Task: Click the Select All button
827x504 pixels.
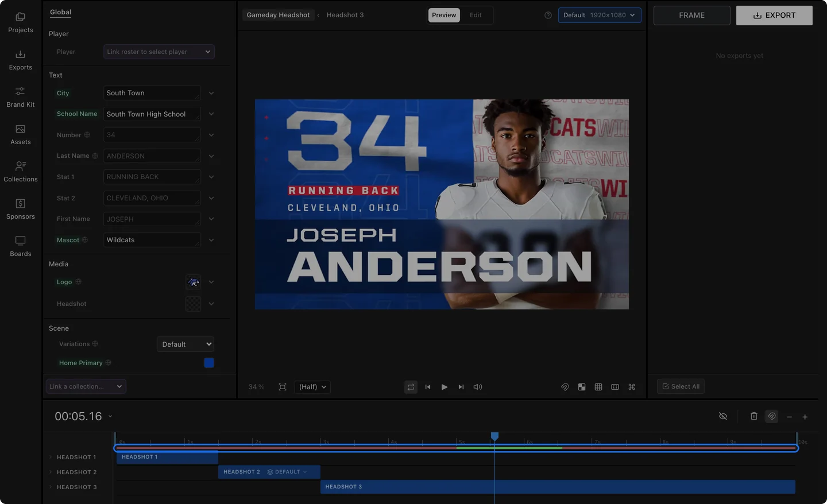Action: point(681,386)
